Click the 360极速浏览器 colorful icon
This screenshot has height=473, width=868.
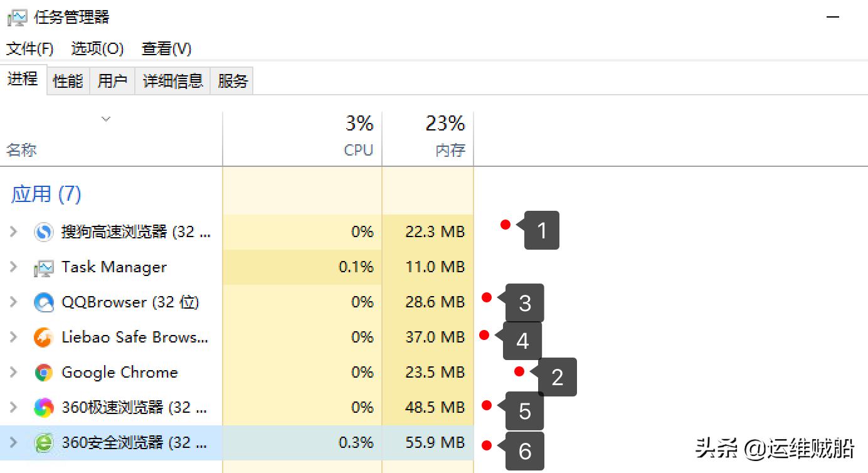[x=44, y=408]
